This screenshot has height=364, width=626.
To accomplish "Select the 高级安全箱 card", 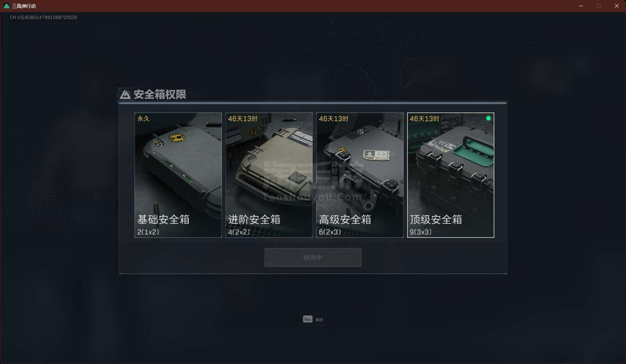I will (x=360, y=175).
